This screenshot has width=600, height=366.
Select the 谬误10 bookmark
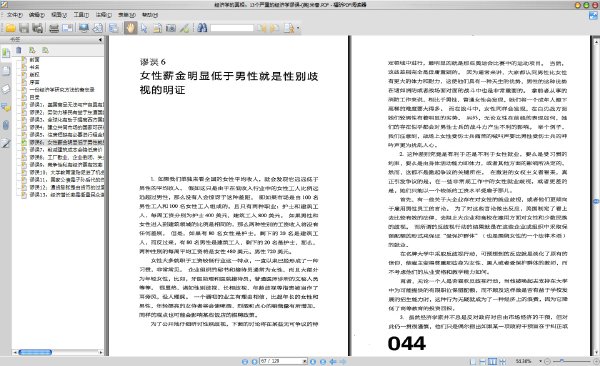click(x=66, y=172)
